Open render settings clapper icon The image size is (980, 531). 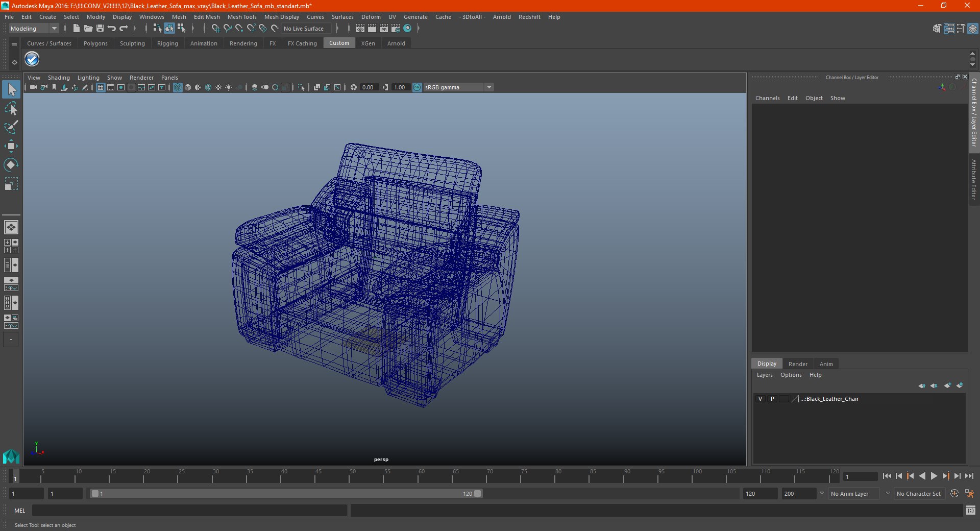click(x=396, y=29)
